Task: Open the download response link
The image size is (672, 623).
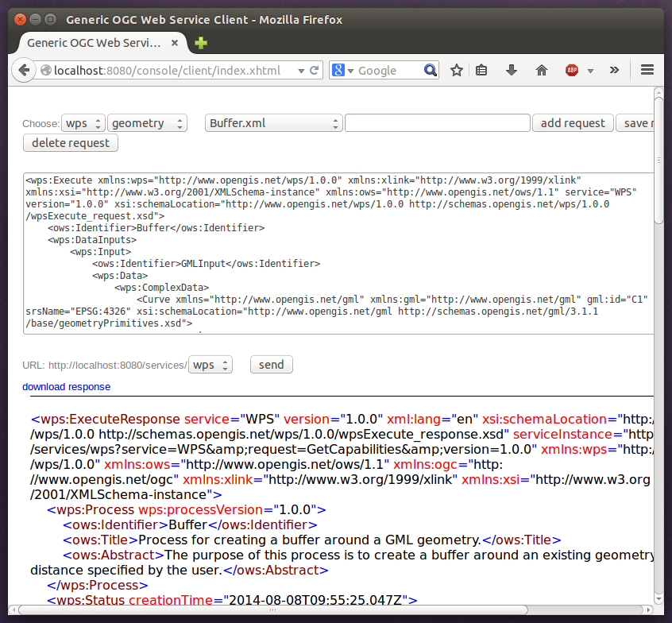Action: 66,386
